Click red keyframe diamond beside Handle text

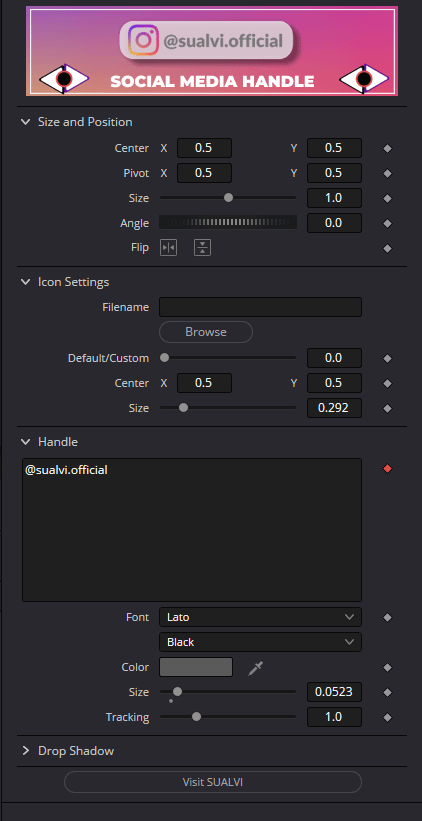click(x=387, y=469)
